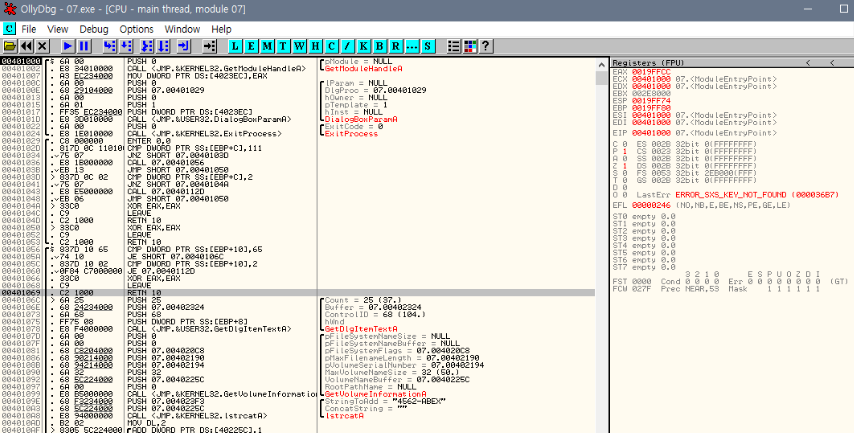Open Debugging options list icon
Viewport: 854px width, 433px height.
tap(454, 46)
